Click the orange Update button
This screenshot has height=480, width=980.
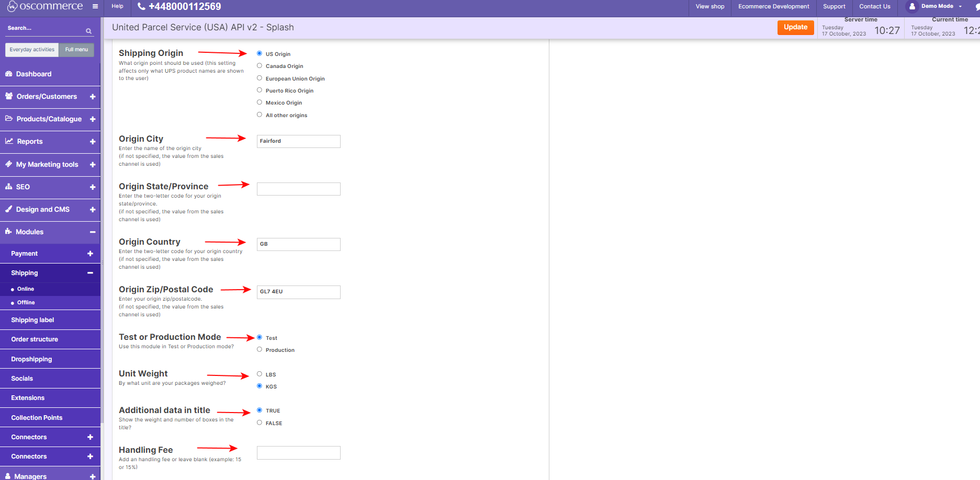click(x=795, y=27)
